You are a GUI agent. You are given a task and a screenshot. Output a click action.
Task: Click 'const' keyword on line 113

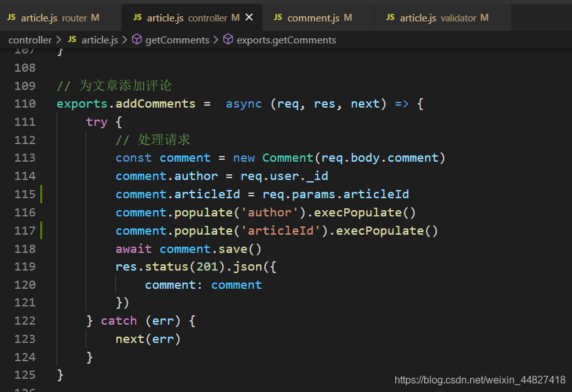[133, 158]
